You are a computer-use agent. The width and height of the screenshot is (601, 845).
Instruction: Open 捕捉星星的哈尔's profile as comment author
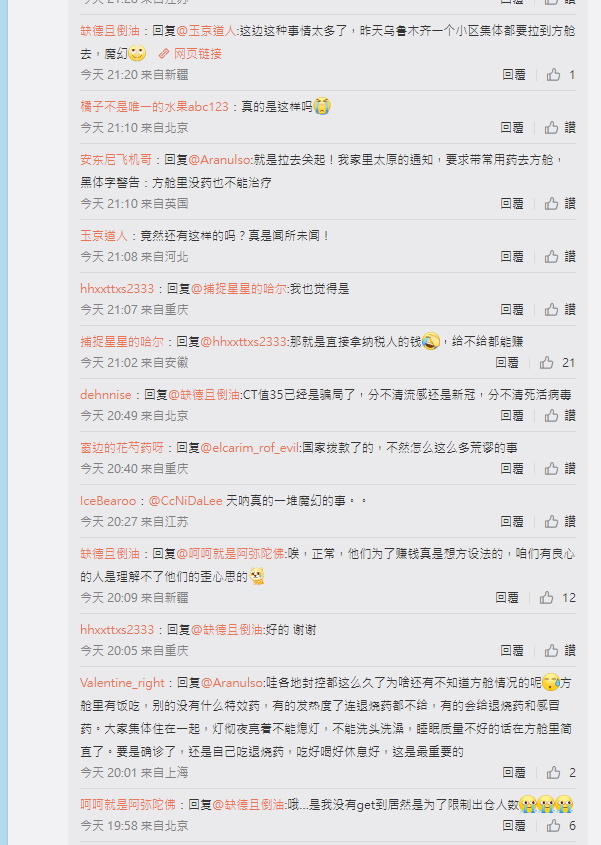122,342
